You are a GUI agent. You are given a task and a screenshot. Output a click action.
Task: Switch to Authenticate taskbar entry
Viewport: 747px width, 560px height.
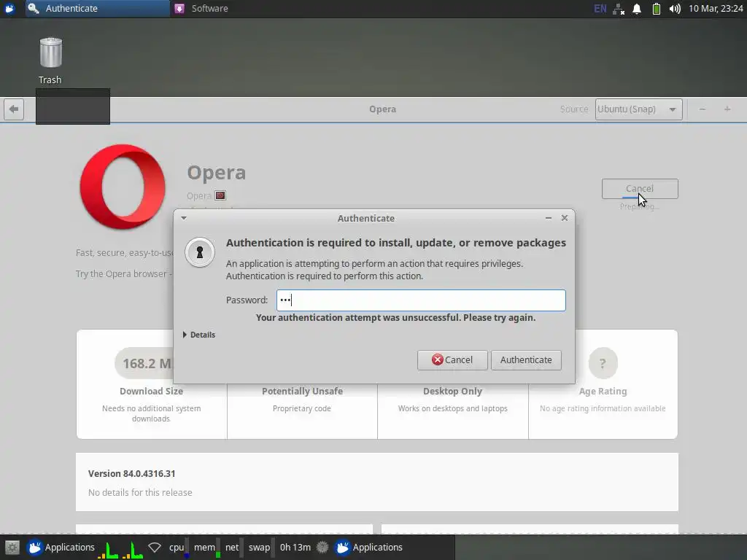click(97, 9)
